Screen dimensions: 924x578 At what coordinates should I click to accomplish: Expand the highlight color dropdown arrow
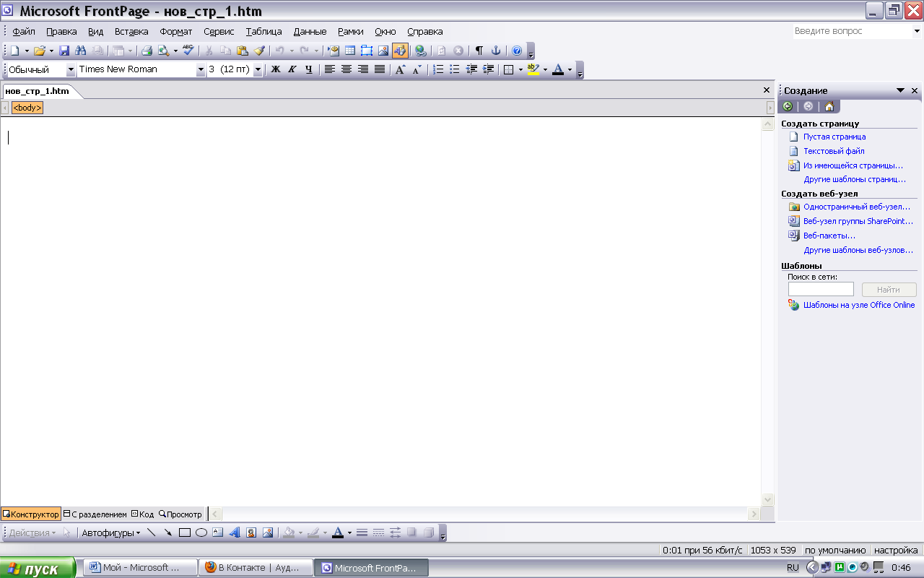[545, 69]
